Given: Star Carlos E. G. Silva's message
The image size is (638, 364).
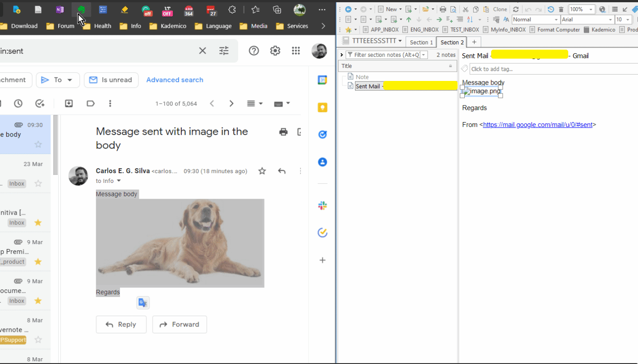Looking at the screenshot, I should coord(262,170).
